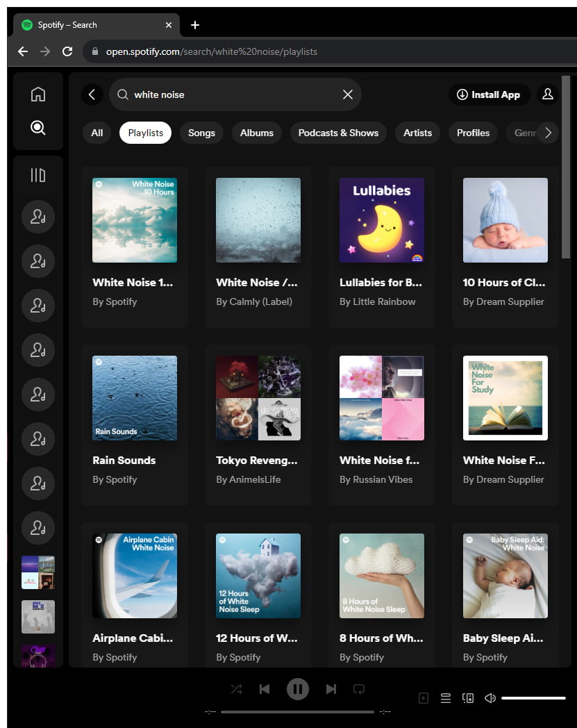Go back using Spotify's back chevron
The width and height of the screenshot is (577, 728).
(92, 94)
